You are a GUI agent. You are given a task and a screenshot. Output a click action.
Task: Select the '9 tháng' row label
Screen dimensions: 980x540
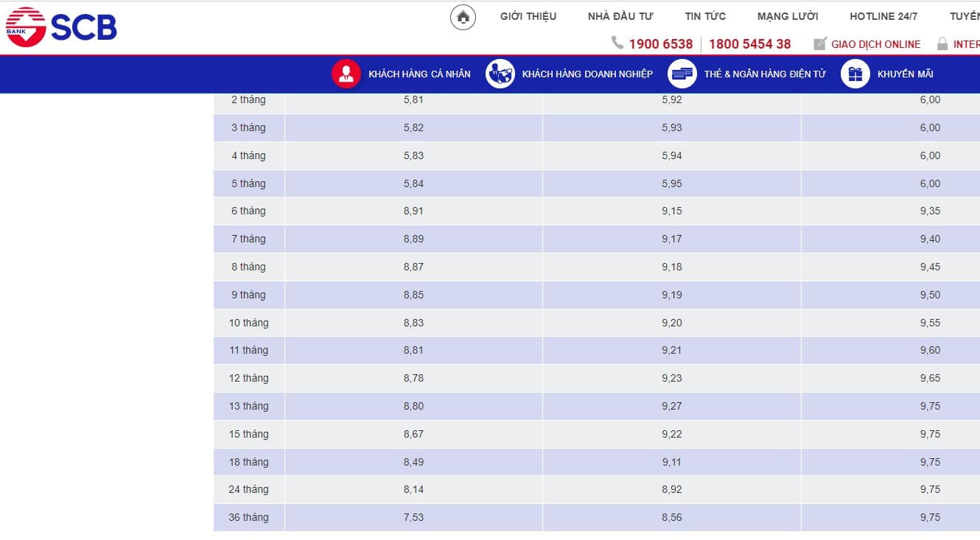pyautogui.click(x=248, y=295)
